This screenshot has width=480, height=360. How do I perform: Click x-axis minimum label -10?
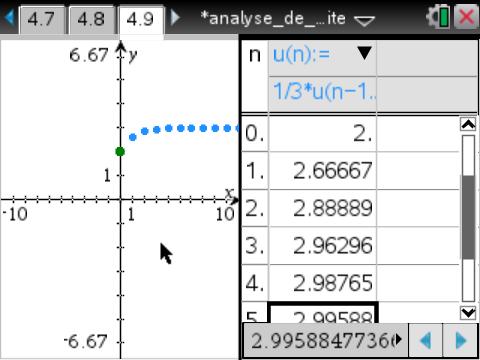[x=15, y=214]
